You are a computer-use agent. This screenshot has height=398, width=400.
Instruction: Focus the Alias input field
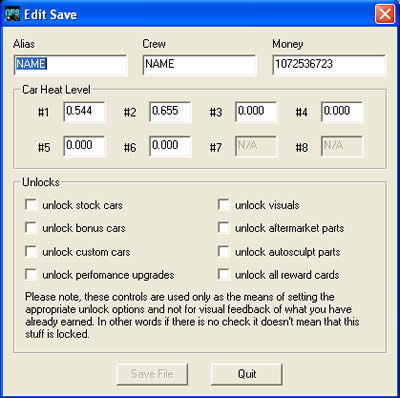tap(70, 65)
